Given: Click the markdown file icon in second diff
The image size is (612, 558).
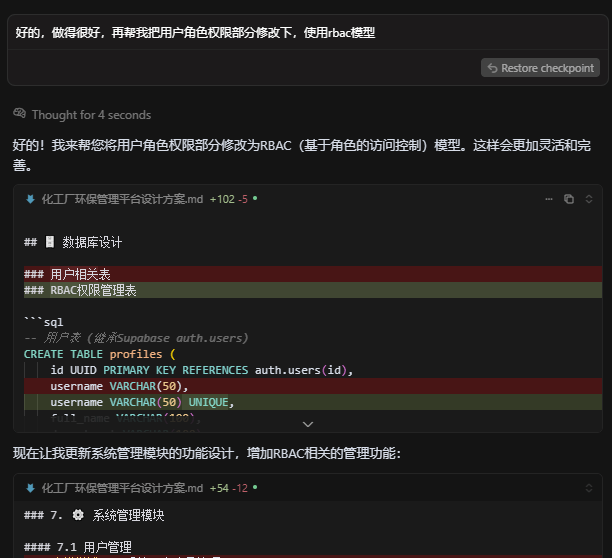Looking at the screenshot, I should (x=31, y=488).
